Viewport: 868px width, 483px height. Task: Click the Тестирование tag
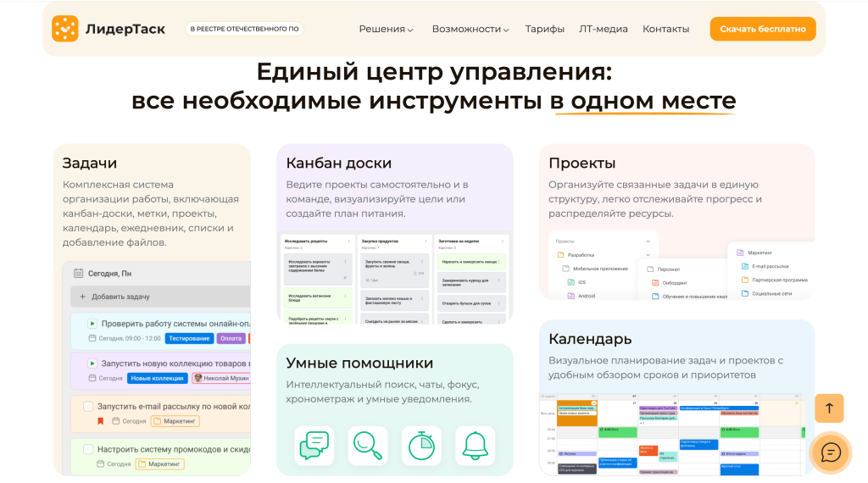point(189,339)
